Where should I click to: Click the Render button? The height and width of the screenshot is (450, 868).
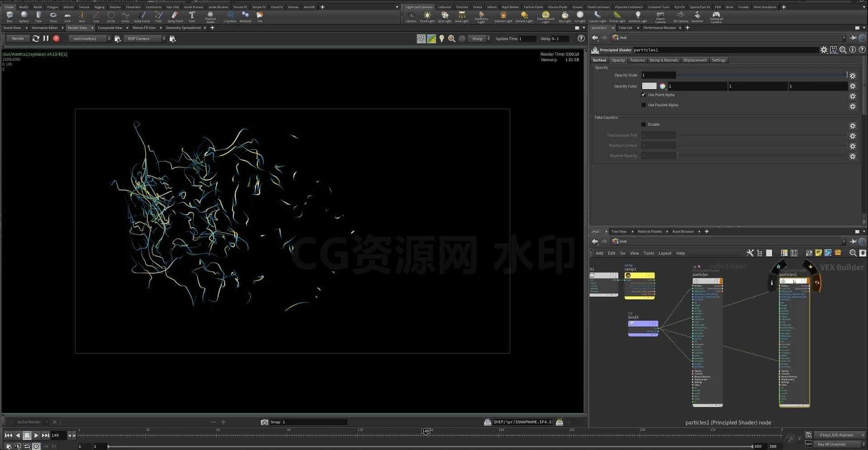coord(18,39)
